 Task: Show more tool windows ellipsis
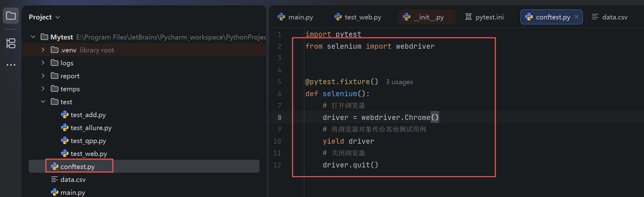tap(11, 65)
